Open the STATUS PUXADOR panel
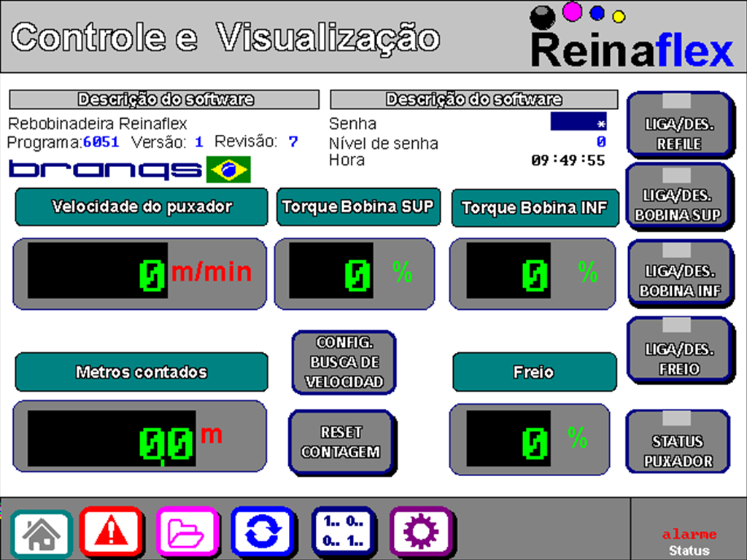 (x=678, y=443)
